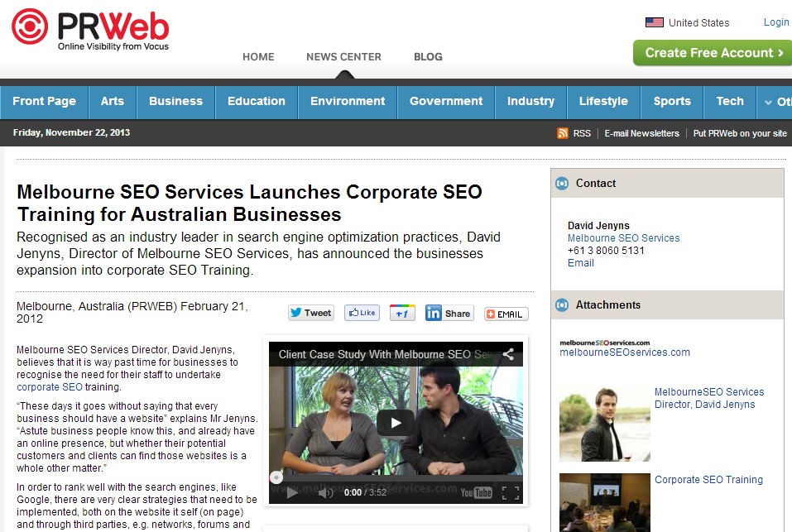Image resolution: width=792 pixels, height=532 pixels.
Task: Share article with Tweet button
Action: pos(311,313)
